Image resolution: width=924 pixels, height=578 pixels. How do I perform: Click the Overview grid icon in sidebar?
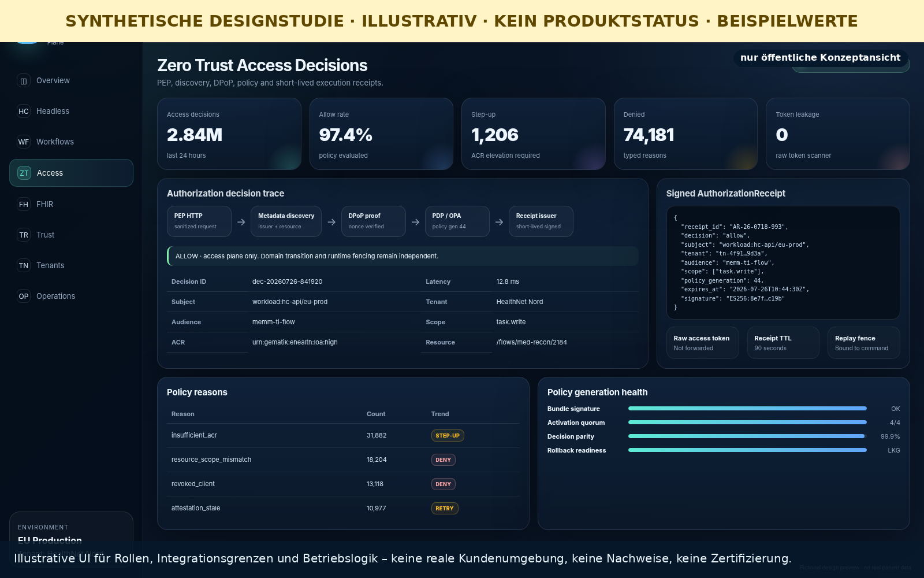24,81
